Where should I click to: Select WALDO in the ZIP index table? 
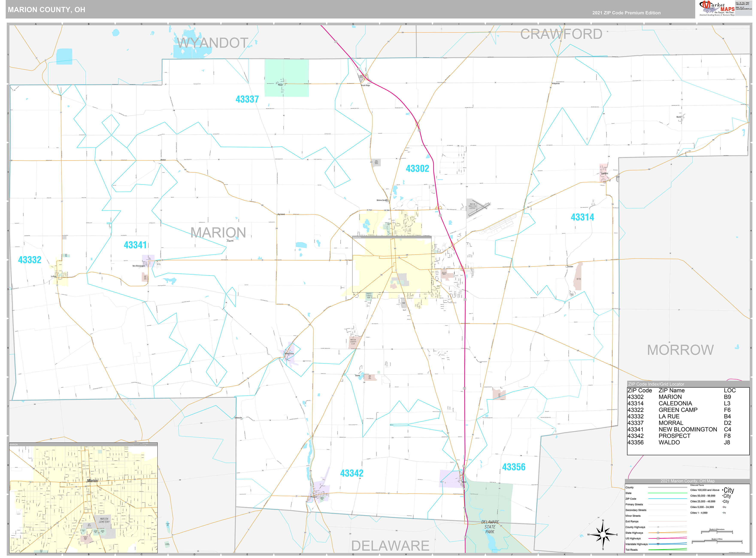point(669,443)
